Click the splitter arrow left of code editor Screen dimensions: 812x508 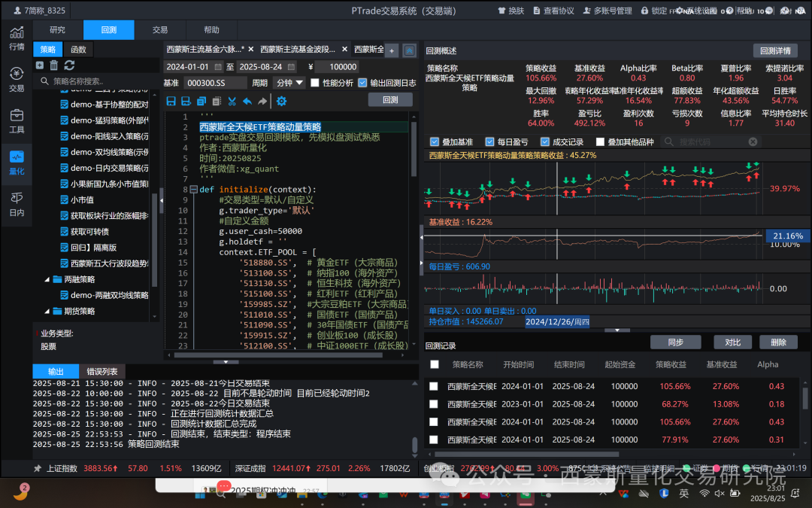click(162, 200)
